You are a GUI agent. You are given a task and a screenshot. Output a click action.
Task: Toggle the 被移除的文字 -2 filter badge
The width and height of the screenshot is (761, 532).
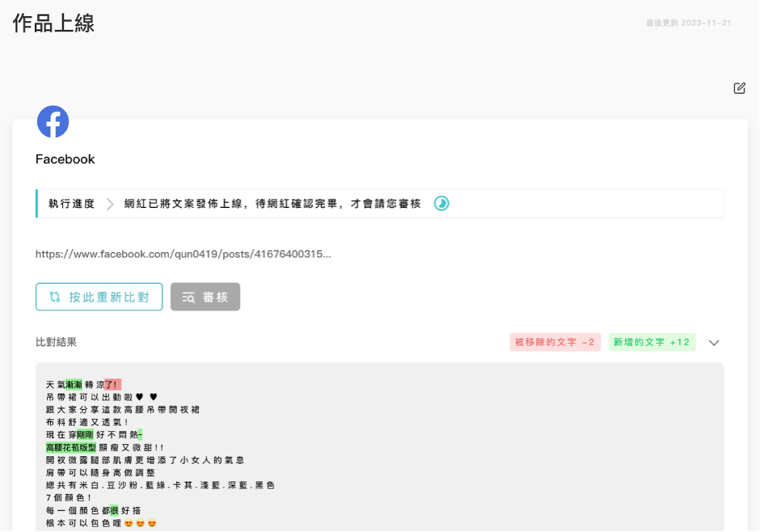coord(556,343)
